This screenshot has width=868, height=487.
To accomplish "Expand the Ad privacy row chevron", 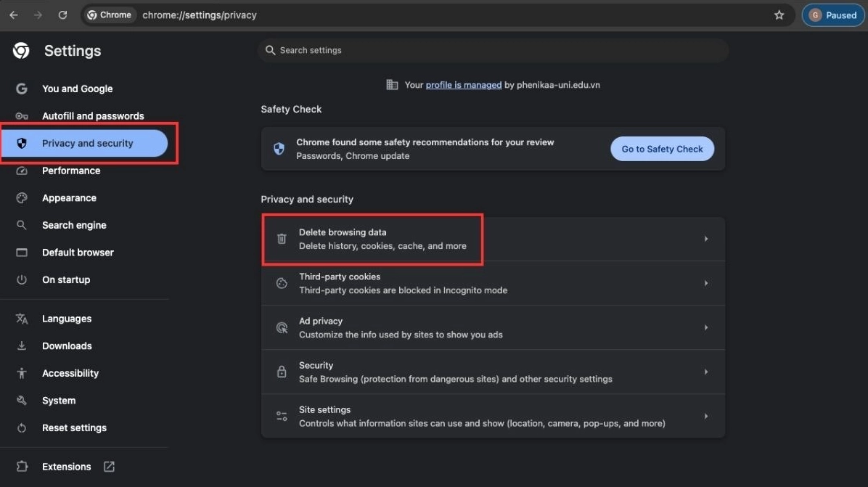I will point(705,327).
